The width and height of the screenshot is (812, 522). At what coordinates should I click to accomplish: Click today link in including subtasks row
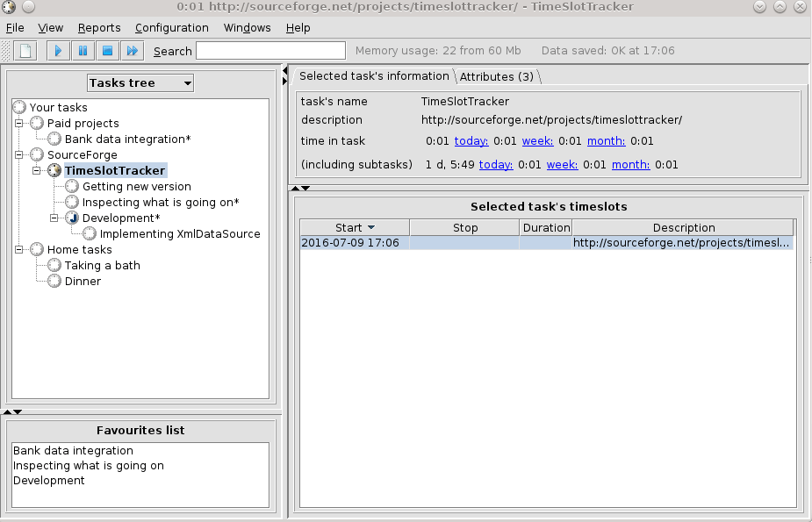(496, 165)
